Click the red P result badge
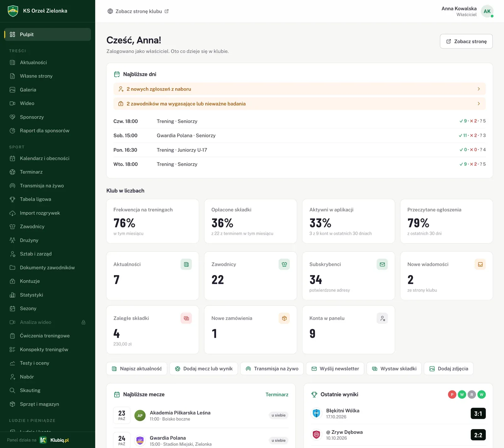Image resolution: width=504 pixels, height=448 pixels. click(452, 394)
